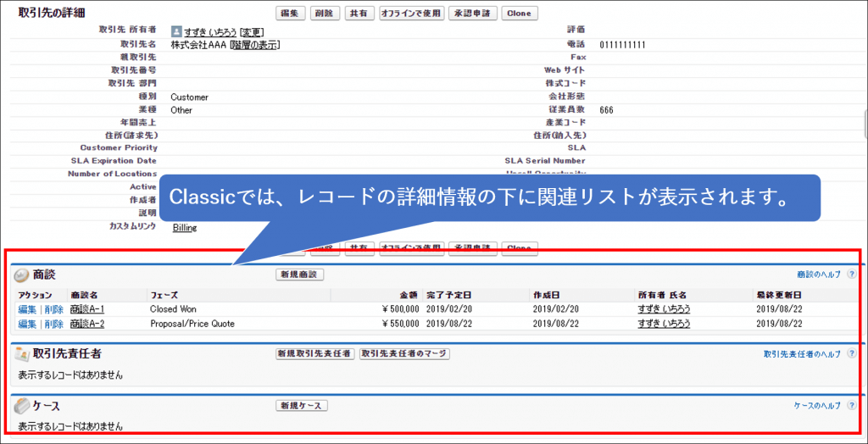Click the 取引先責任者のマージ button
Screen dimensions: 868x444
coord(404,354)
